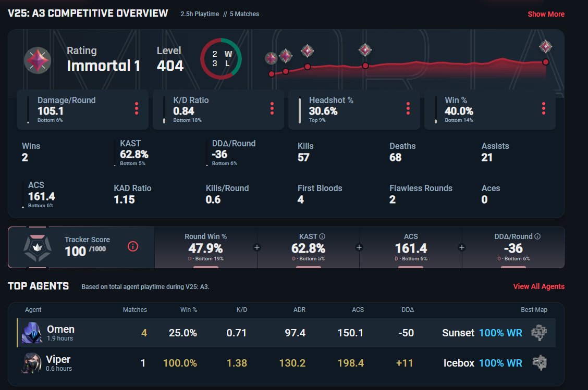This screenshot has height=390, width=588.
Task: Open Win % three-dot menu
Action: (543, 108)
